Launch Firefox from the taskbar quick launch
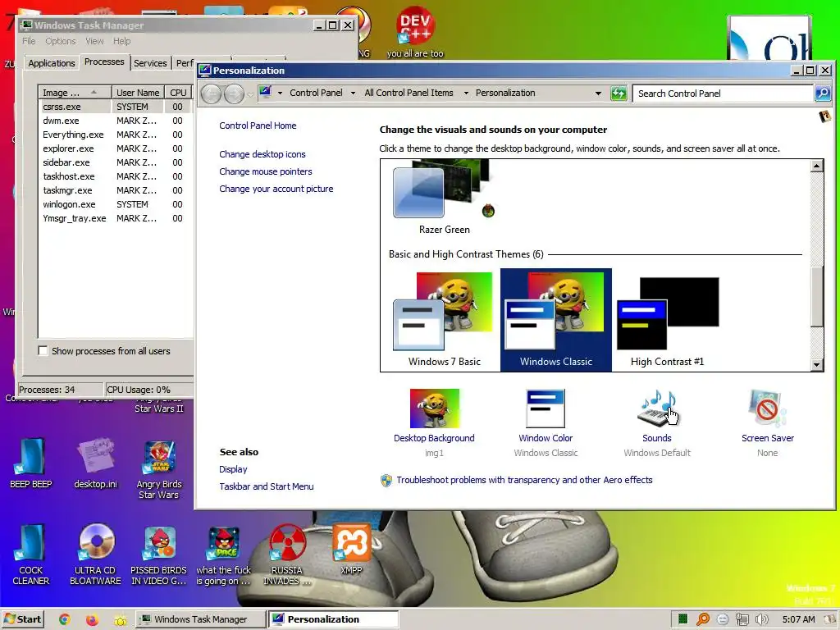840x630 pixels. point(92,619)
